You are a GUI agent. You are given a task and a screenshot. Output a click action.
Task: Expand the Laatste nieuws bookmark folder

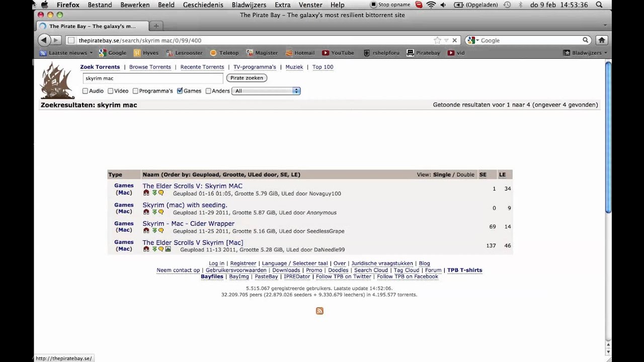(66, 53)
